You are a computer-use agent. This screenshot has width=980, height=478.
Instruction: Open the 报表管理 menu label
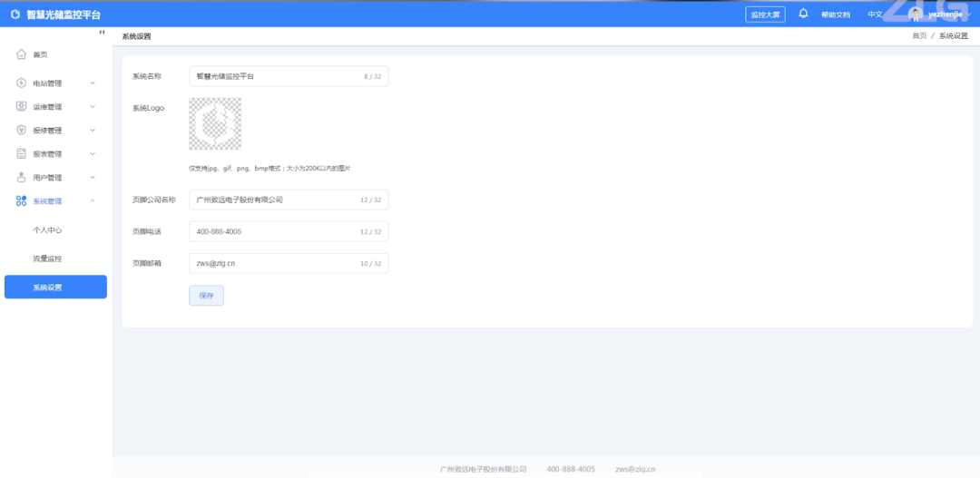pos(47,153)
